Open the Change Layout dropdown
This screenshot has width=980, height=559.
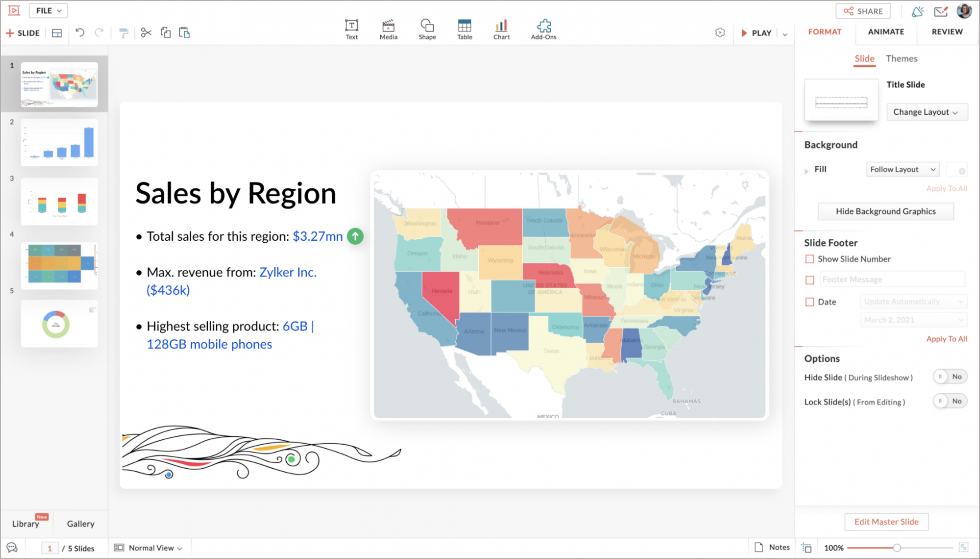coord(927,112)
